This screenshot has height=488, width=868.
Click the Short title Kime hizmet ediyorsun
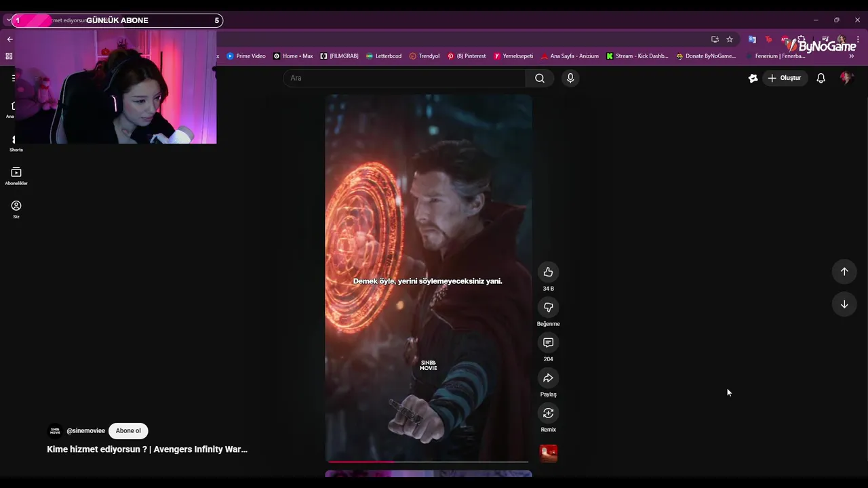pos(147,449)
